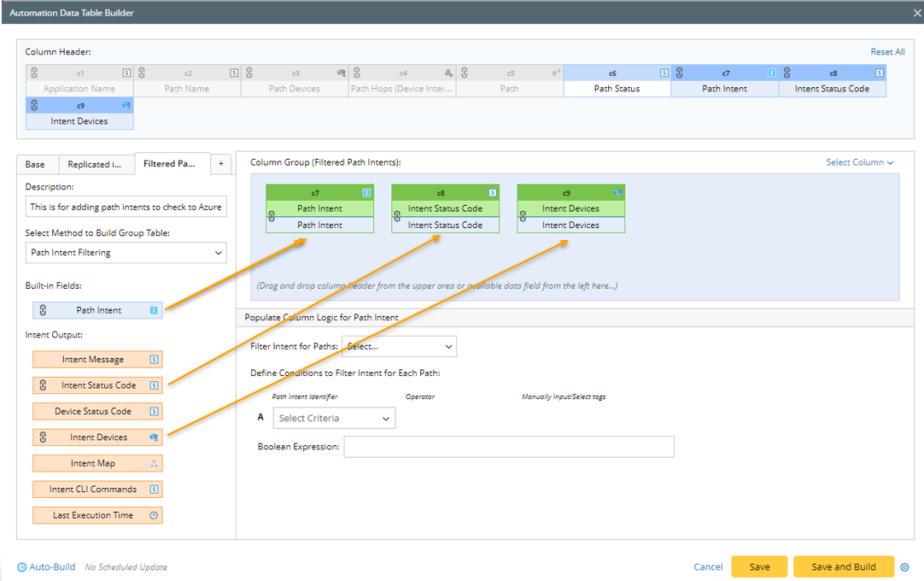The width and height of the screenshot is (924, 581).
Task: Click the device icon on Intent Devices field
Action: click(154, 437)
